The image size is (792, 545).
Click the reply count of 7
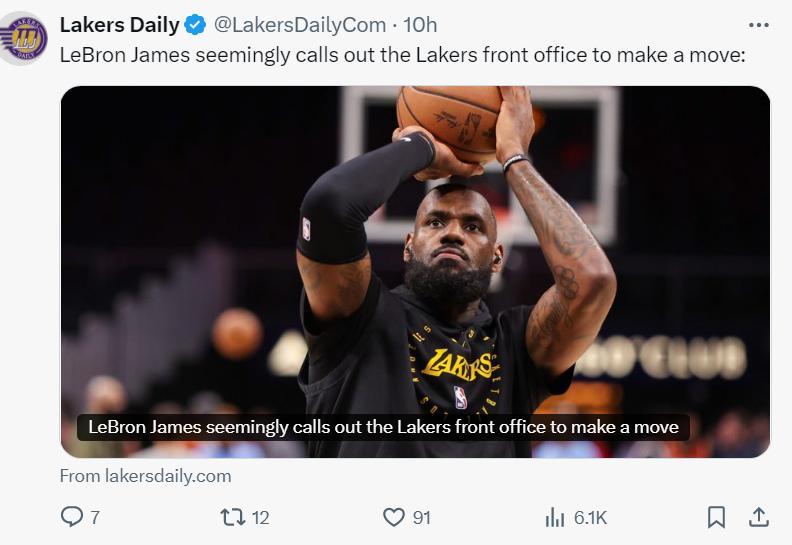pos(95,517)
